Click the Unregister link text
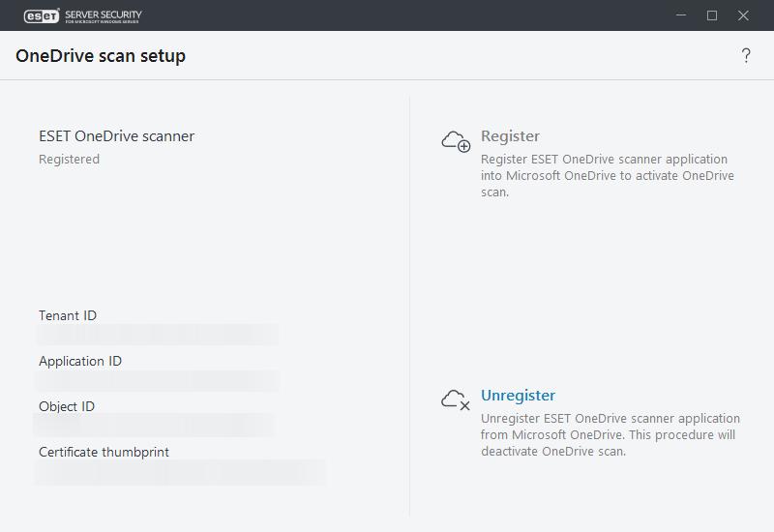This screenshot has width=774, height=532. [x=518, y=396]
